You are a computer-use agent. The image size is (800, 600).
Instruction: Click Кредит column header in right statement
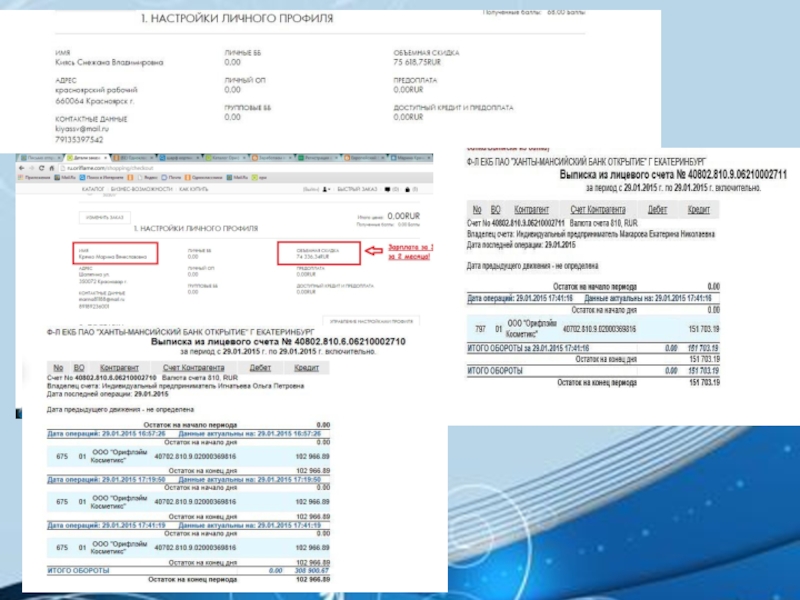[x=696, y=210]
